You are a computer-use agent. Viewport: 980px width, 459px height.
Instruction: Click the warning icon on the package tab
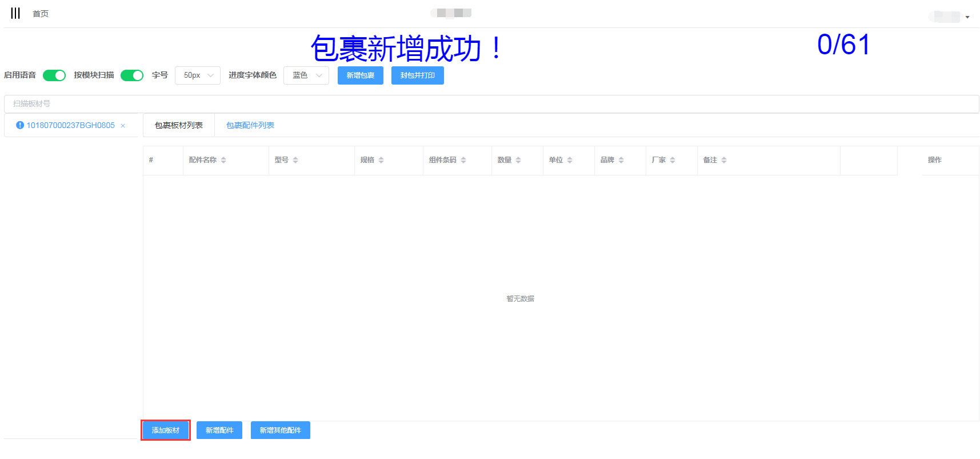(20, 125)
